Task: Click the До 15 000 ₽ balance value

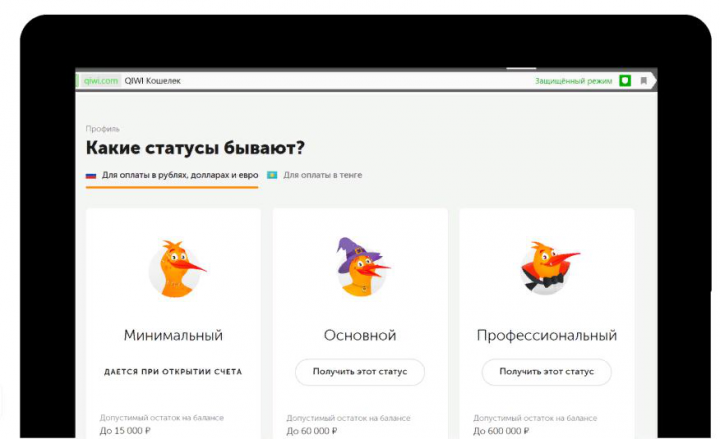Action: tap(125, 431)
